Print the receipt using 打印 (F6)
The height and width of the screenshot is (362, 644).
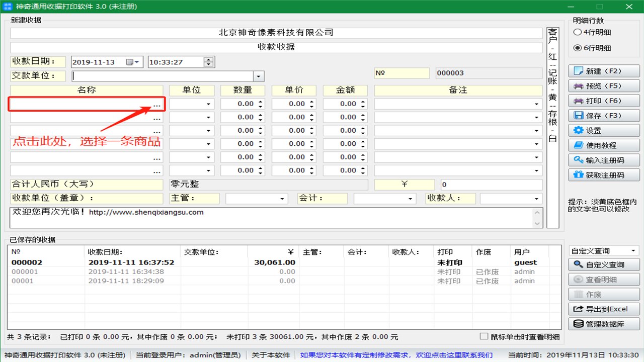603,100
